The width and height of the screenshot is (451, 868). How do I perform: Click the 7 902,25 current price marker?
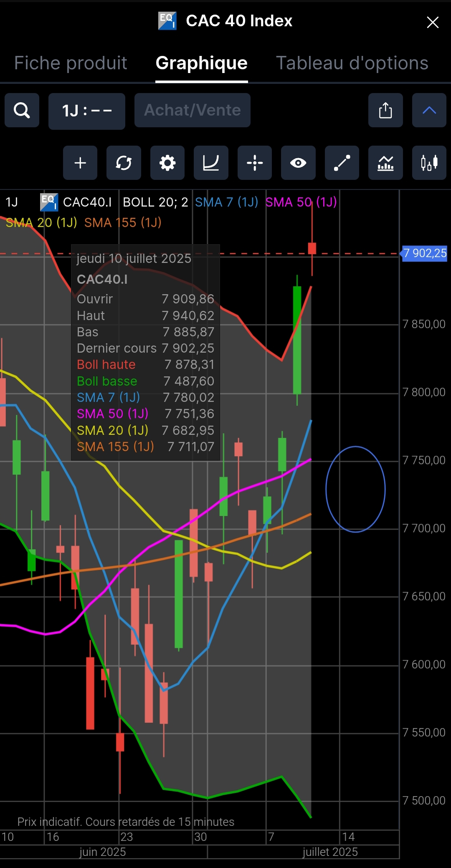coord(424,253)
